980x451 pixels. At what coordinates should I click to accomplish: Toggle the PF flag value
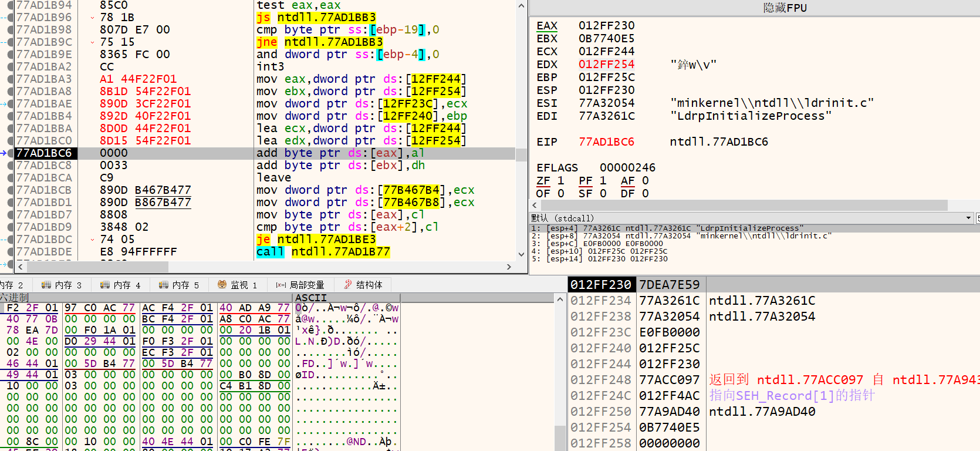[x=603, y=180]
